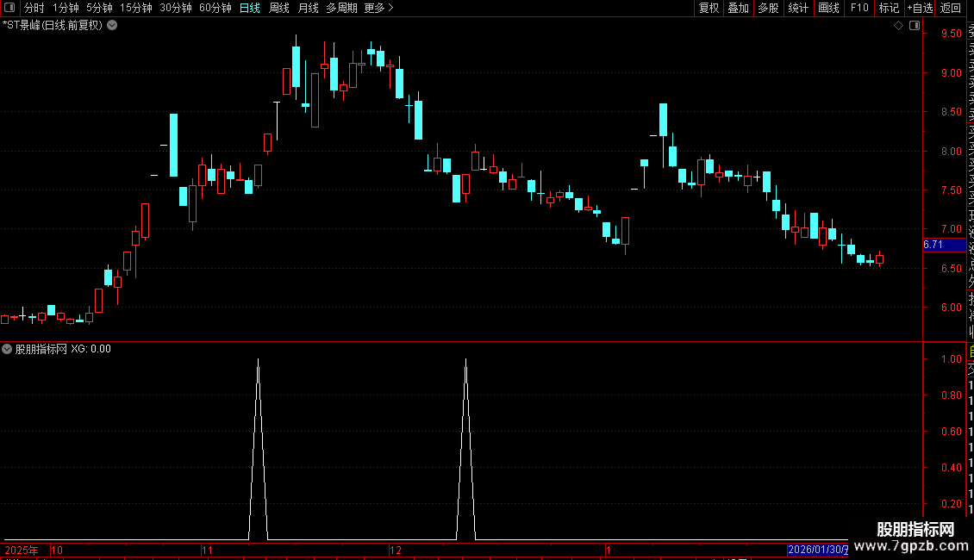The image size is (974, 560).
Task: Switch to 周线 weekly chart
Action: coord(279,8)
